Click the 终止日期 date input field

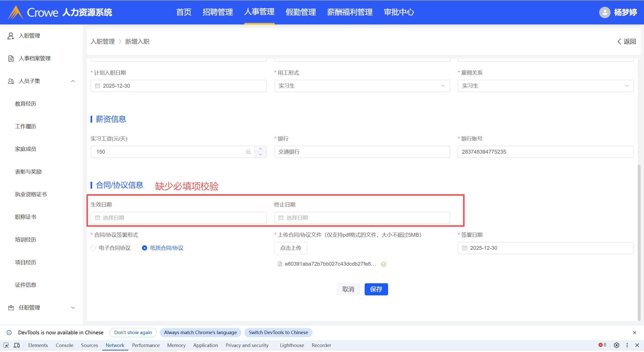click(362, 218)
